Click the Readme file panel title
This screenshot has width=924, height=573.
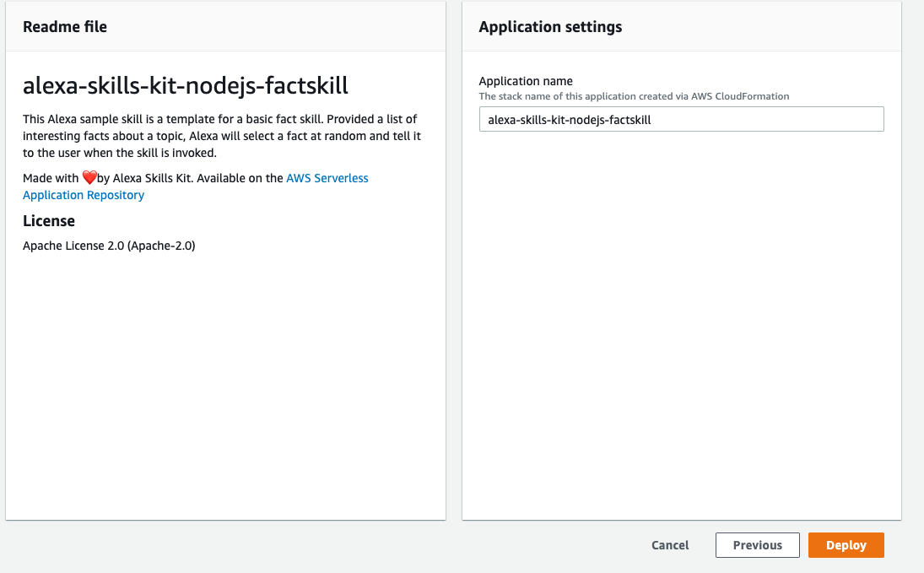point(65,26)
